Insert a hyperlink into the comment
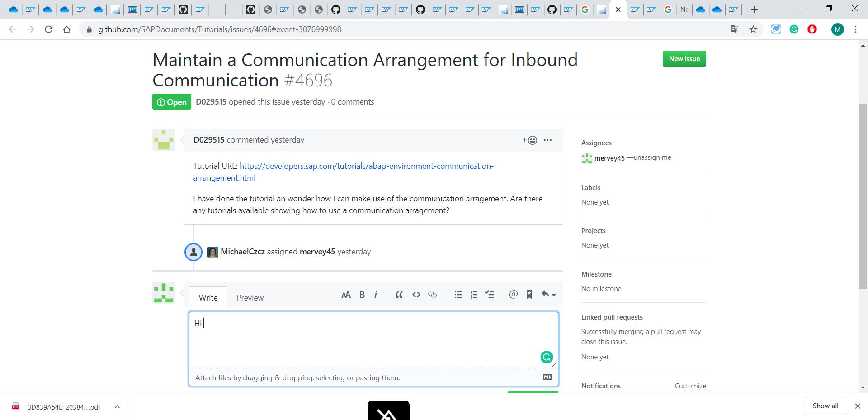The height and width of the screenshot is (420, 868). coord(433,295)
